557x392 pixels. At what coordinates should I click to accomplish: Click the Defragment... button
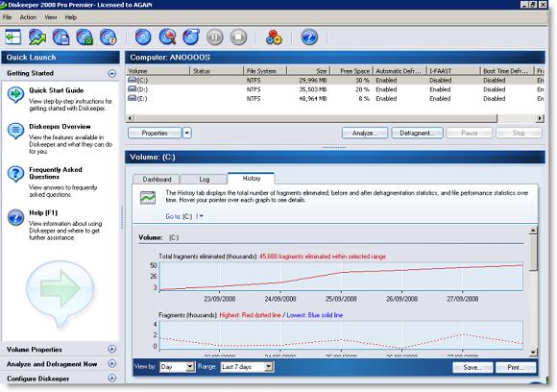click(x=417, y=133)
